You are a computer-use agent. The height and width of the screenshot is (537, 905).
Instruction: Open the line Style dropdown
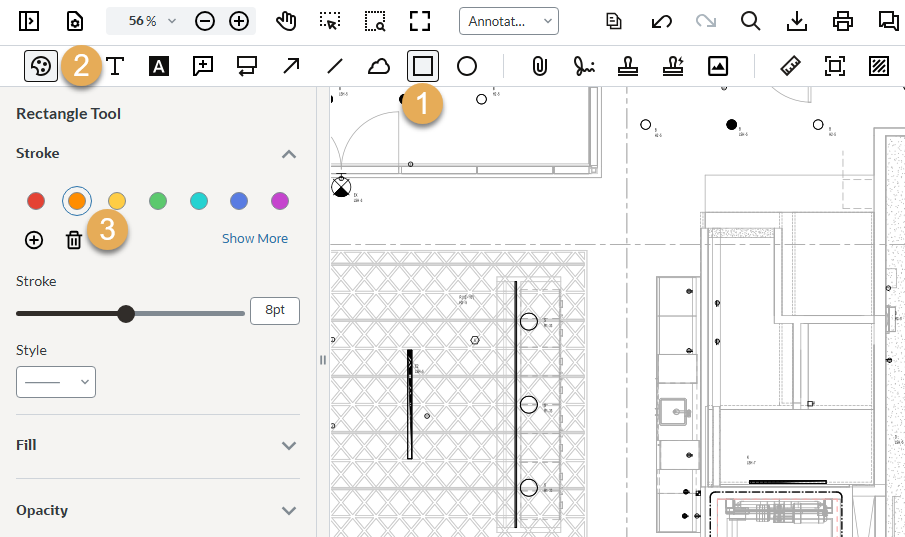pyautogui.click(x=56, y=382)
